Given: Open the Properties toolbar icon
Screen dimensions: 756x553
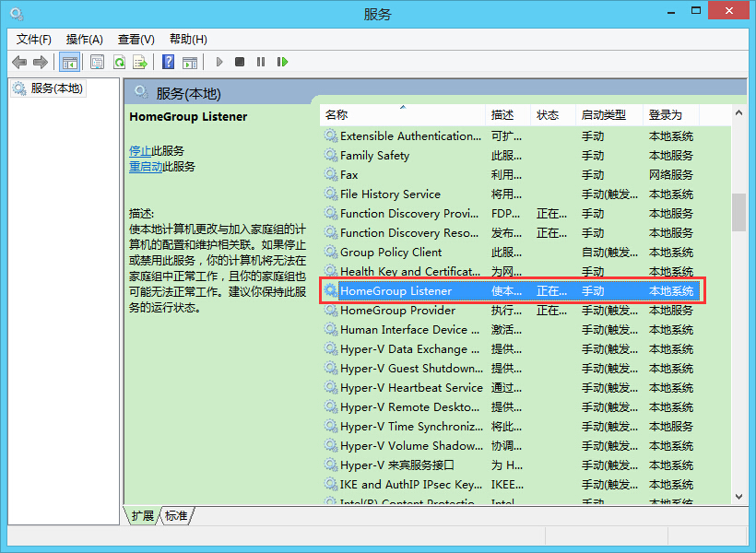Looking at the screenshot, I should point(97,62).
